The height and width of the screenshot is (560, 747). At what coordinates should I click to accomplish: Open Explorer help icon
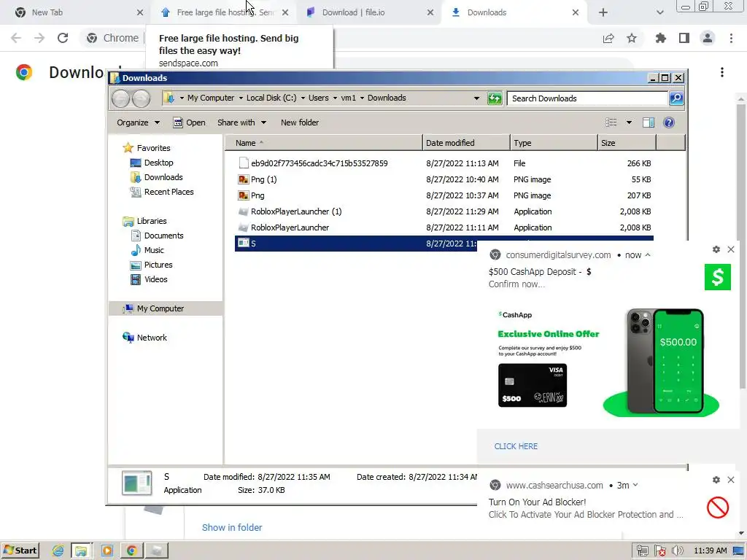669,122
